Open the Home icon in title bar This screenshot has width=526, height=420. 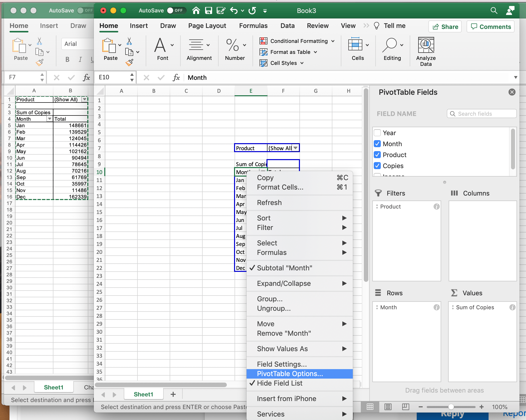click(x=196, y=10)
